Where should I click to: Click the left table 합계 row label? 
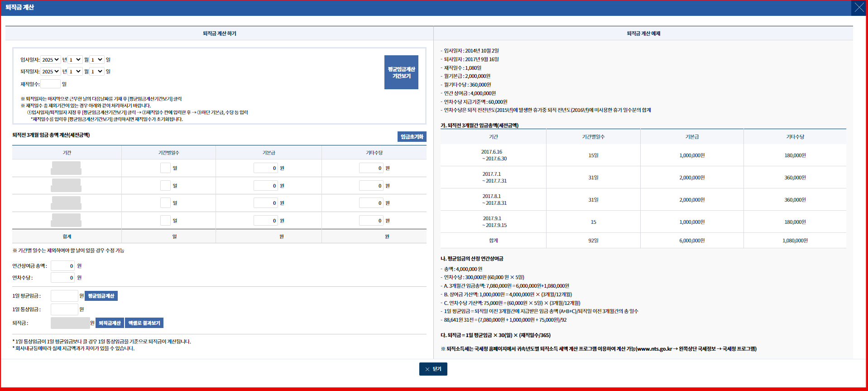pos(67,237)
